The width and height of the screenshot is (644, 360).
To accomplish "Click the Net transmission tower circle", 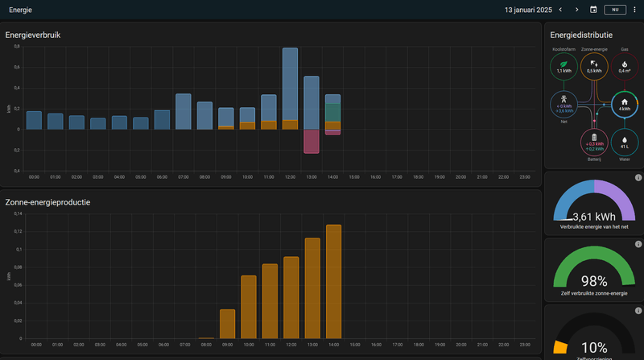I will click(x=564, y=105).
